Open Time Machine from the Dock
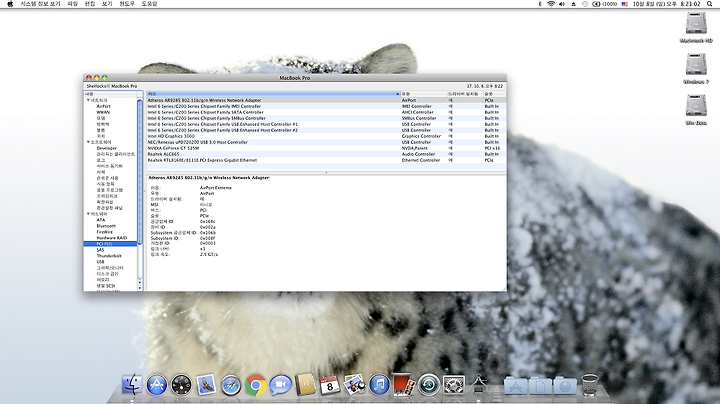The height and width of the screenshot is (404, 720). click(429, 385)
